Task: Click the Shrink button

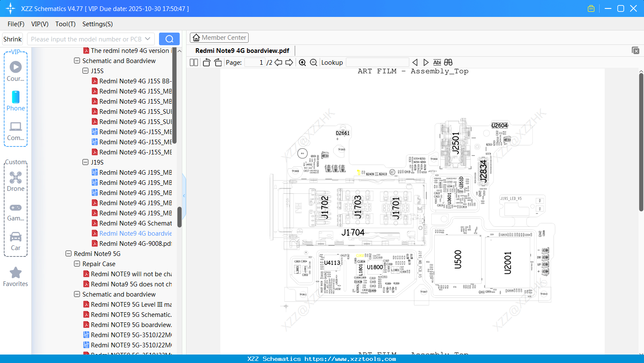Action: pyautogui.click(x=12, y=38)
